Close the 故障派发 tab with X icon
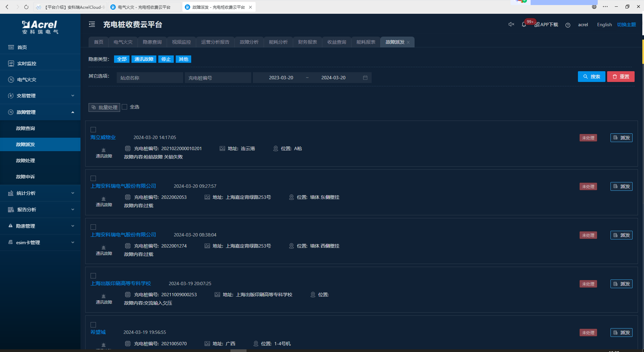Screen dimensions: 644x352 click(408, 42)
